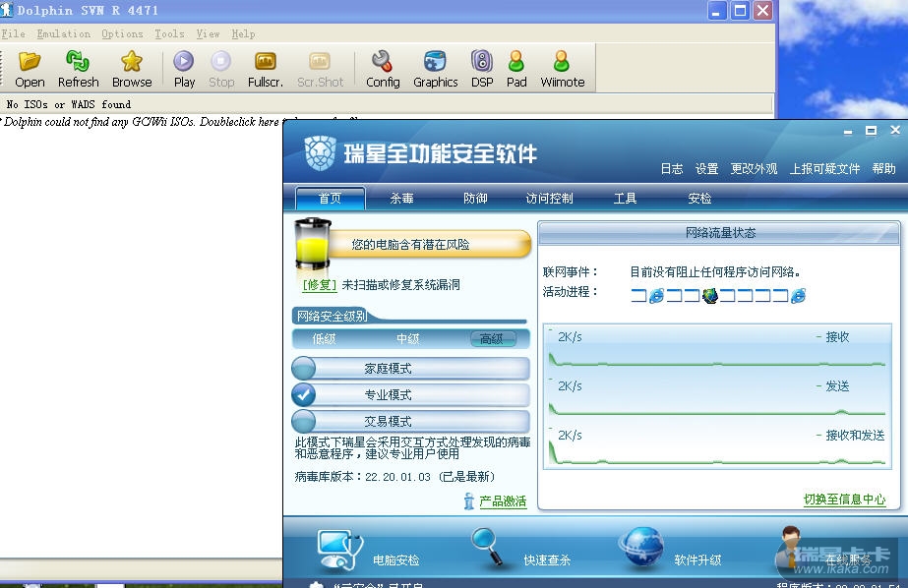Click the 电脑安检 icon at bottom
The height and width of the screenshot is (588, 908).
coord(340,550)
